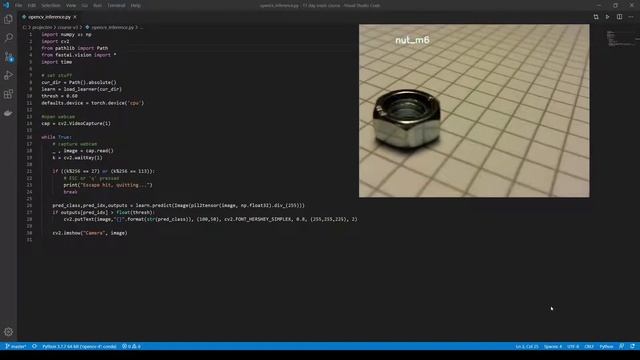
Task: Open notifications bell in status bar
Action: coord(632,346)
